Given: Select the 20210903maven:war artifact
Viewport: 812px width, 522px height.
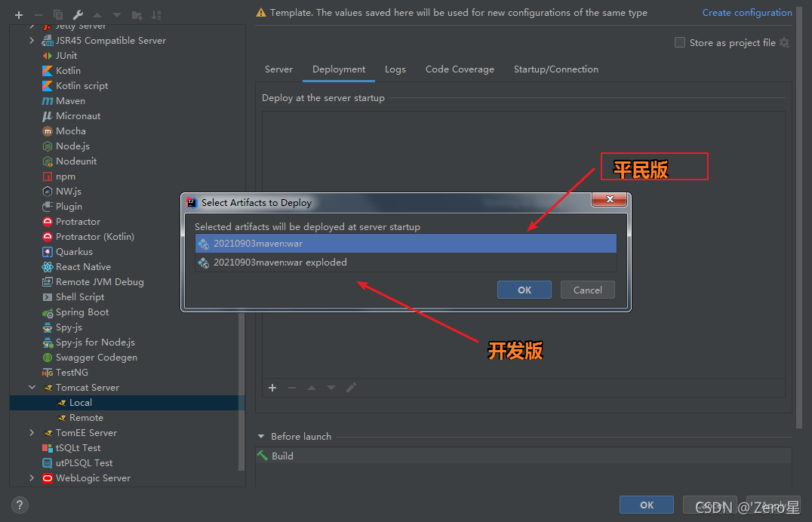Looking at the screenshot, I should pos(405,244).
